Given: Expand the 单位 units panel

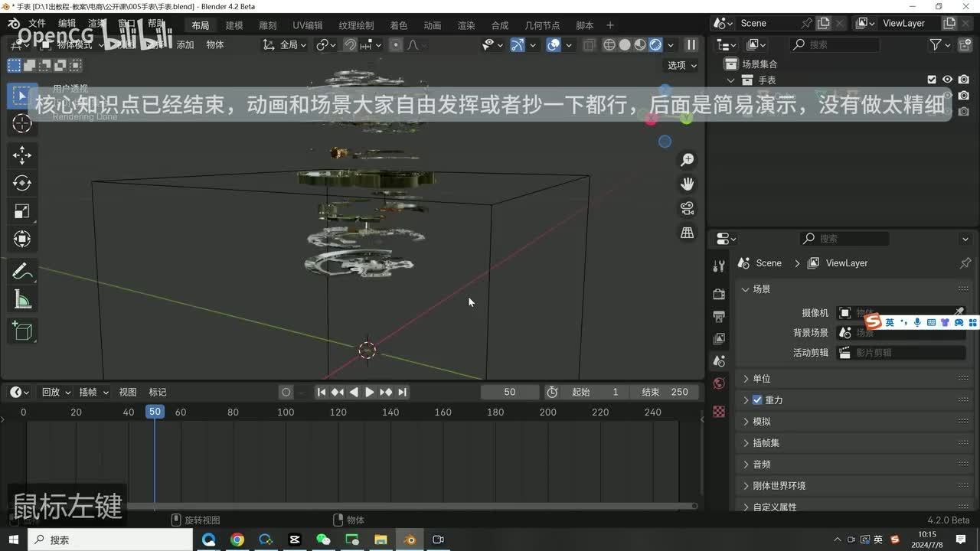Looking at the screenshot, I should click(761, 379).
